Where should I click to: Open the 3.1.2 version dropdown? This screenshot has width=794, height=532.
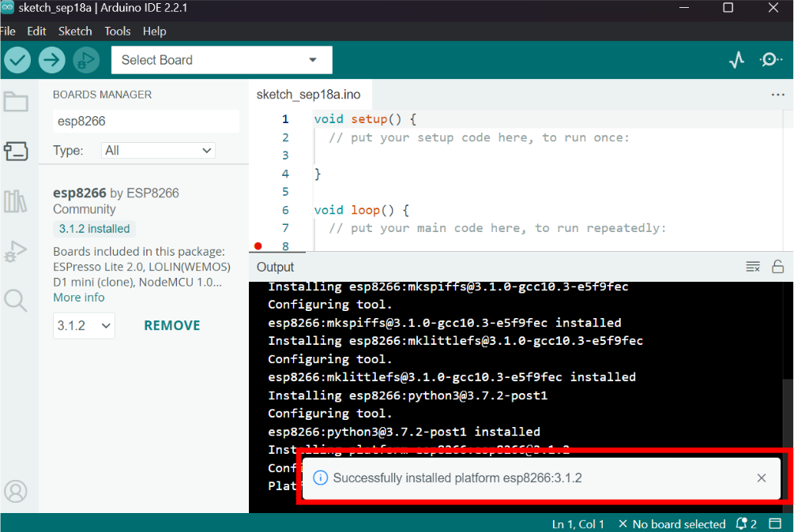tap(84, 325)
